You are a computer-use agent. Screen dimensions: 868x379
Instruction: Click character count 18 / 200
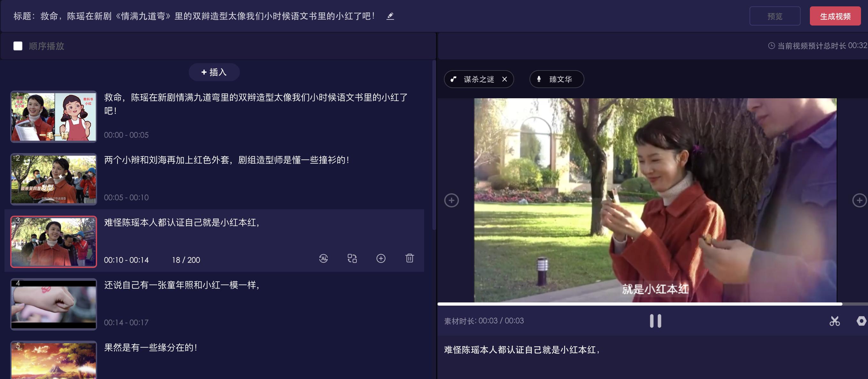[186, 260]
